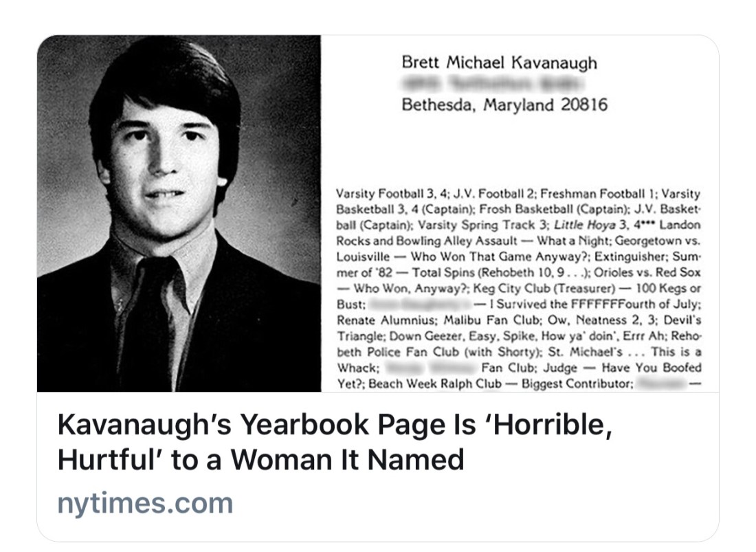Click the blurred street address line
This screenshot has height=552, width=756.
click(x=491, y=85)
